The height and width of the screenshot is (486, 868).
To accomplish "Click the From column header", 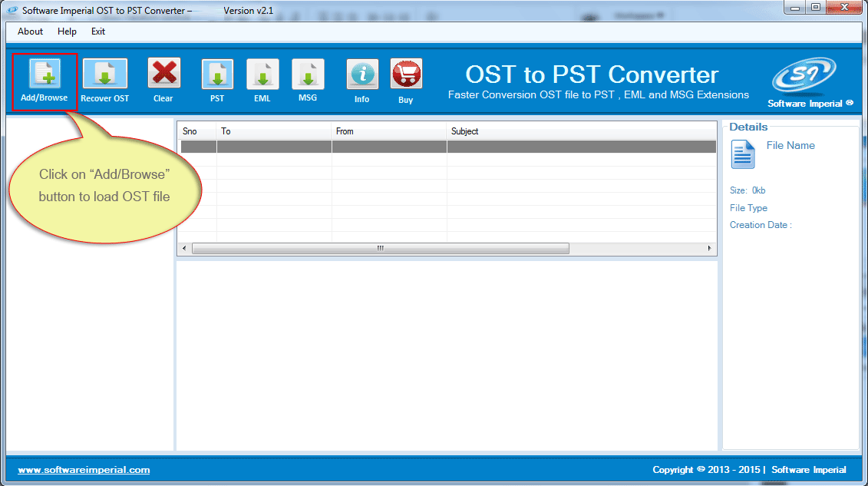I will click(x=388, y=131).
